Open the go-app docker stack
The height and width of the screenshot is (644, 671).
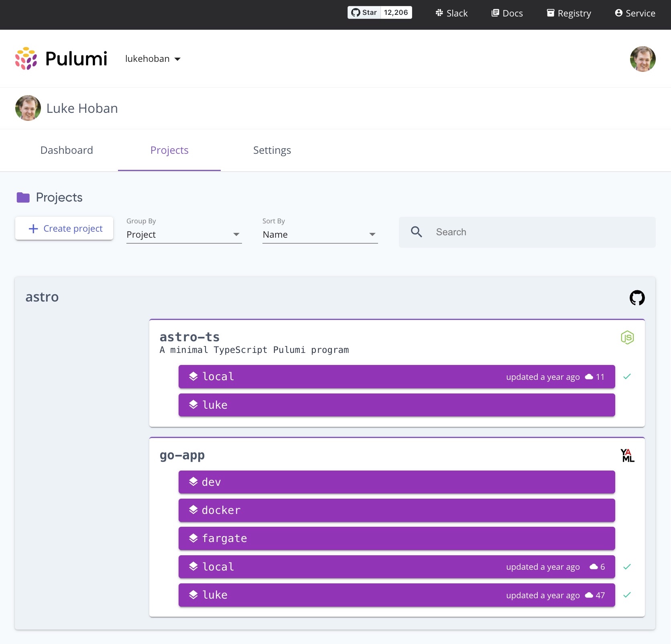pyautogui.click(x=396, y=510)
